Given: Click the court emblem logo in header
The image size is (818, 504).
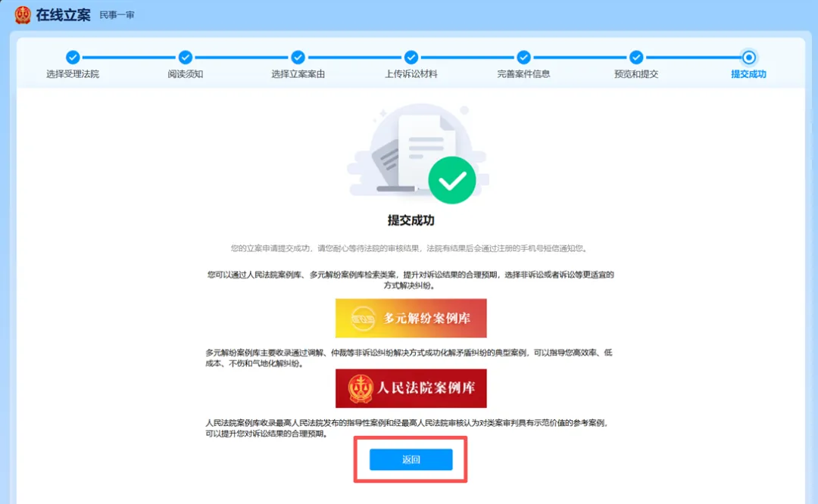Looking at the screenshot, I should pos(23,14).
